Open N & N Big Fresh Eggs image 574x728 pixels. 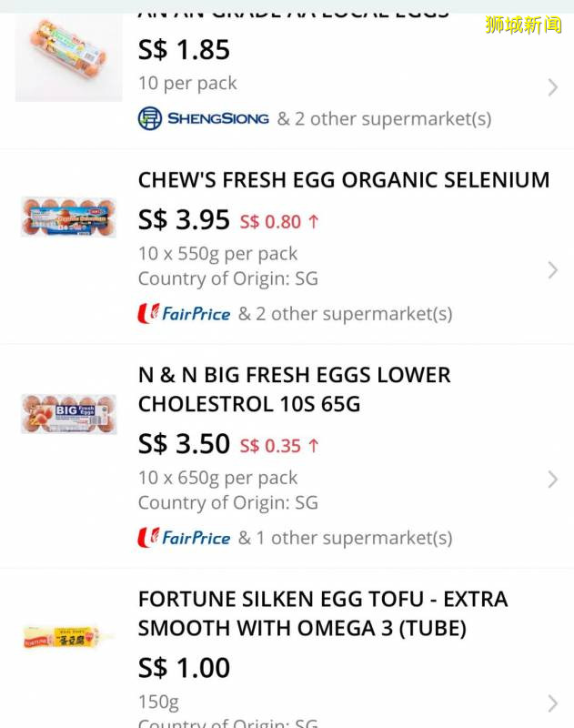[x=68, y=414]
